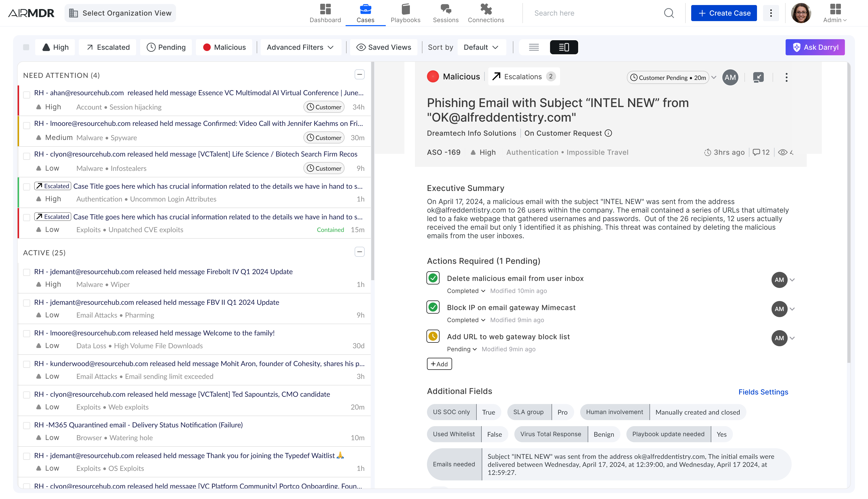
Task: Open the Playbooks section
Action: tap(405, 13)
